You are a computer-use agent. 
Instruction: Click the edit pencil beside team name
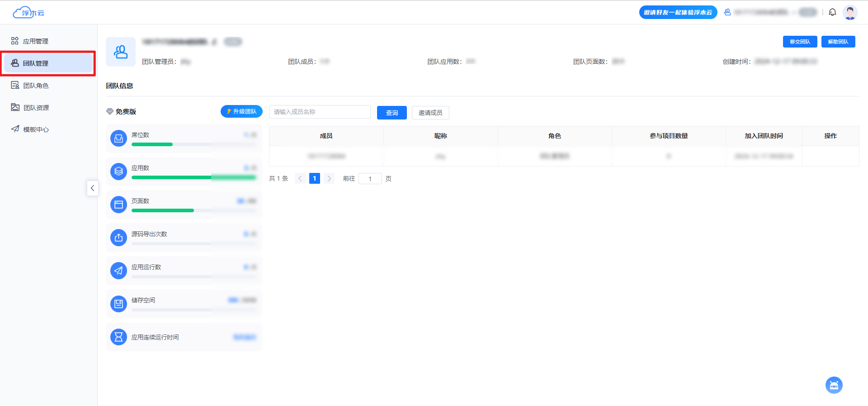(x=214, y=42)
